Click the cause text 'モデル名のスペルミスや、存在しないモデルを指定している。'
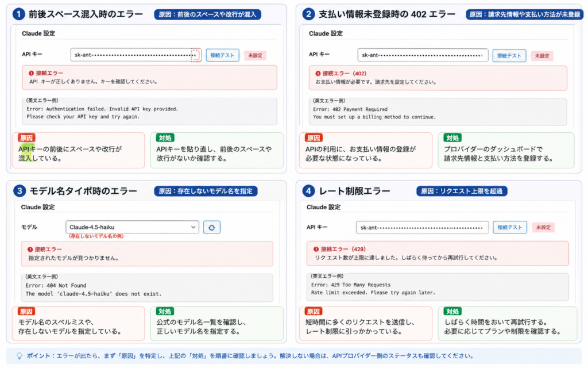The height and width of the screenshot is (368, 588). pos(69,327)
